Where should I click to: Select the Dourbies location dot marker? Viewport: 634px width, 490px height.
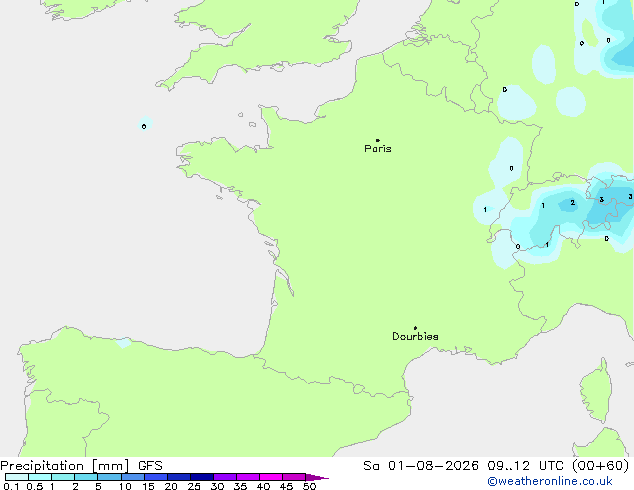415,328
